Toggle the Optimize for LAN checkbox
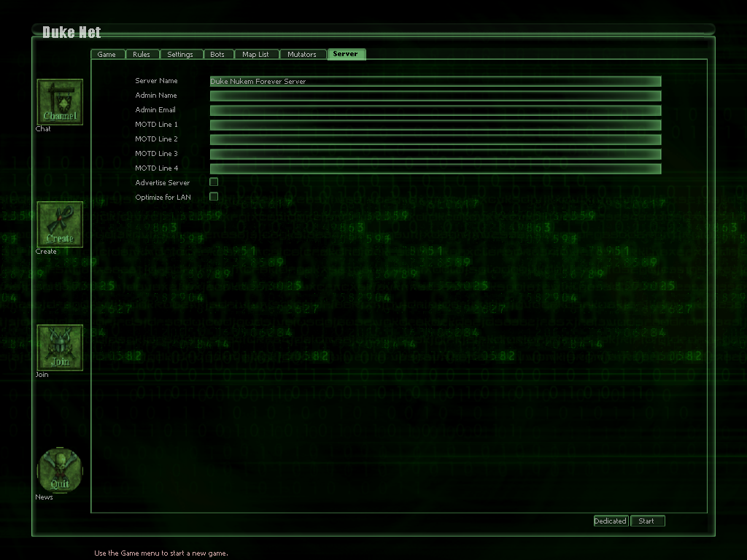This screenshot has height=560, width=747. click(214, 197)
